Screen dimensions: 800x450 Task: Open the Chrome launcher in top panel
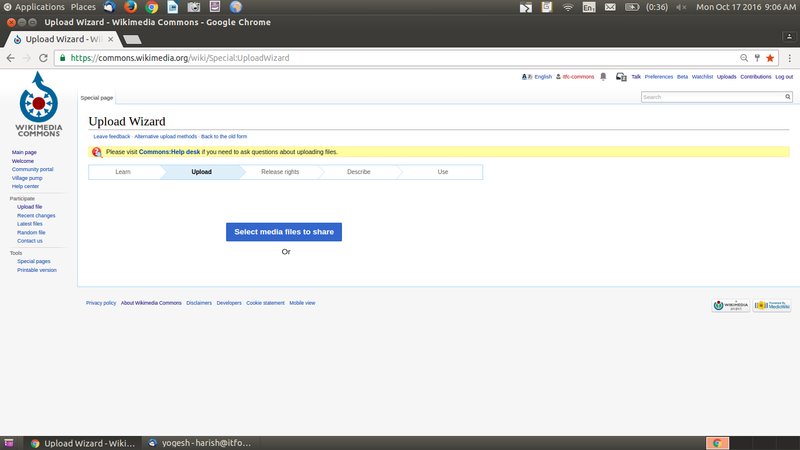pyautogui.click(x=152, y=7)
